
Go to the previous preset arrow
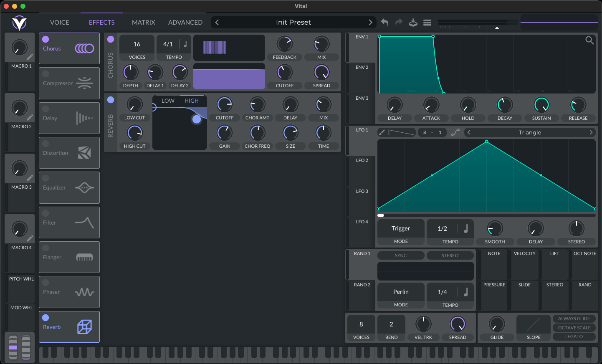click(217, 23)
